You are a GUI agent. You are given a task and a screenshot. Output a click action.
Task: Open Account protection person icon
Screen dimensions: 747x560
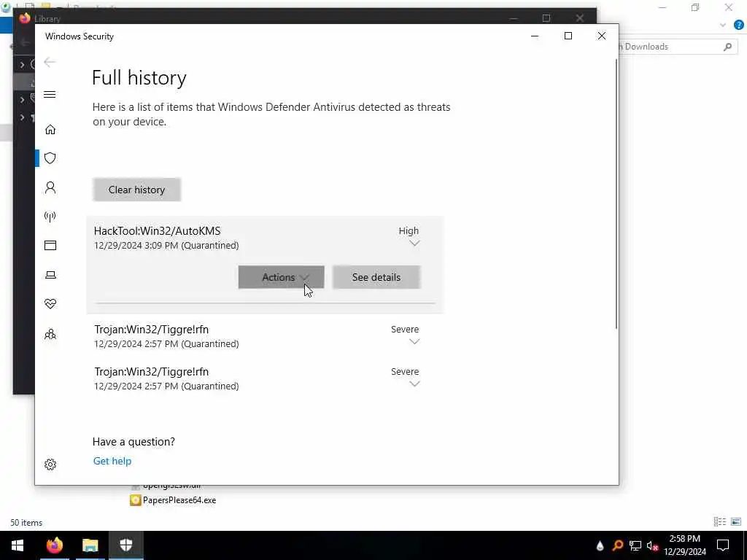(x=50, y=187)
